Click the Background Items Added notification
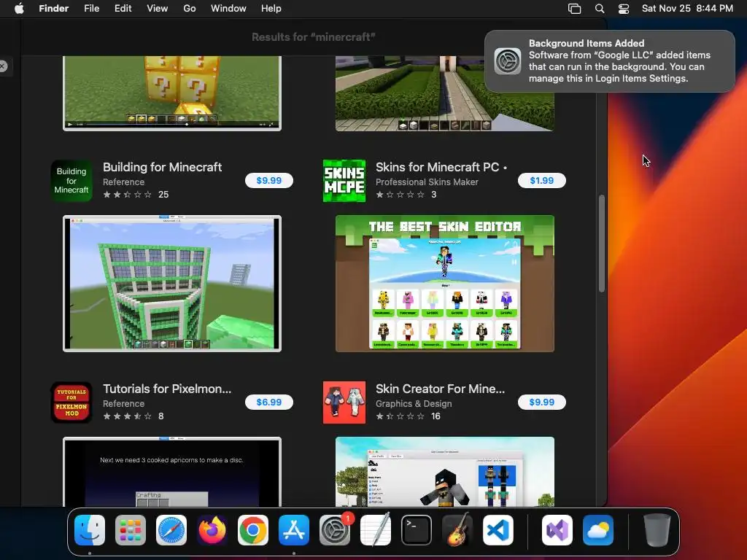The width and height of the screenshot is (747, 560). [x=610, y=61]
